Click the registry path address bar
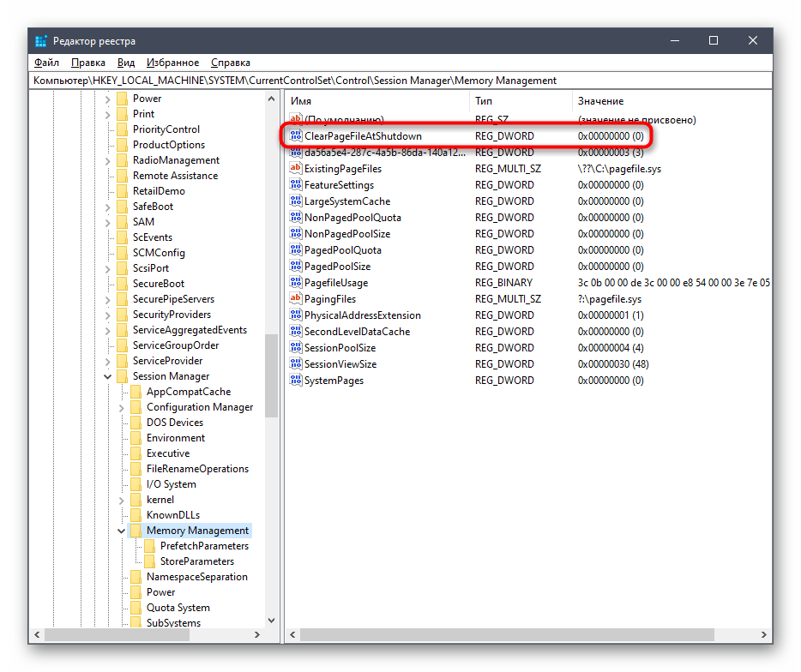801x672 pixels. pyautogui.click(x=400, y=81)
